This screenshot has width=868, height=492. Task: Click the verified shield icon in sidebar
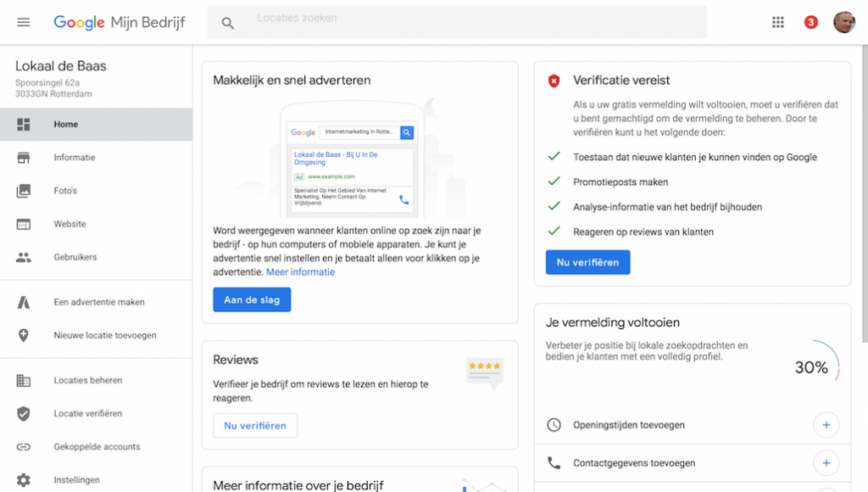click(x=23, y=413)
